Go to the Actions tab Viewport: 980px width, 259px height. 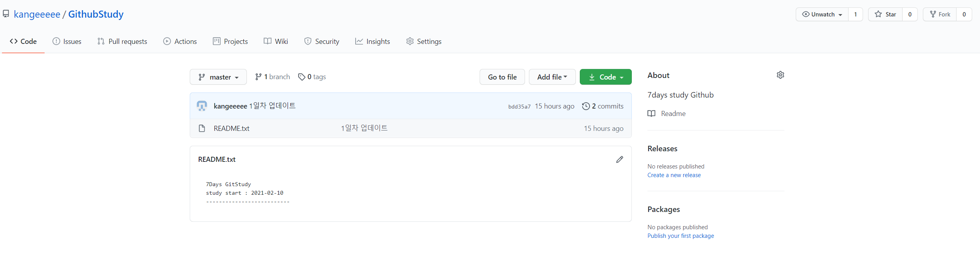click(180, 41)
